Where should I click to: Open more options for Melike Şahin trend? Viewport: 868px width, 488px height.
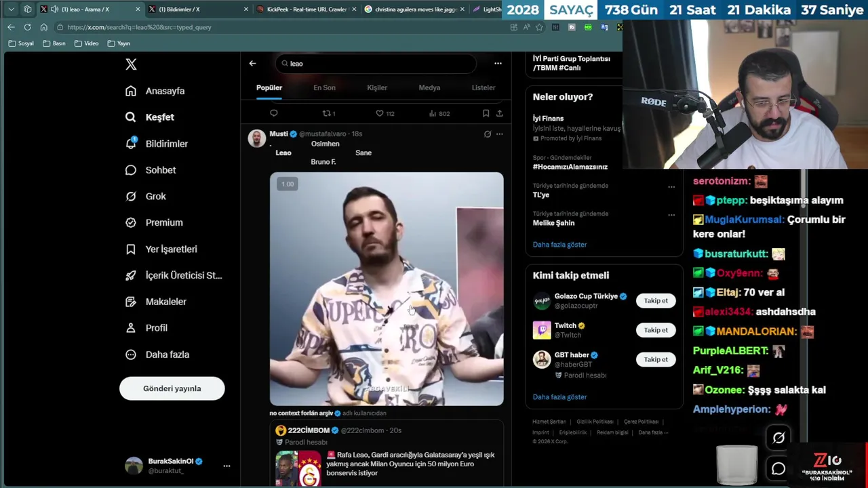tap(671, 215)
